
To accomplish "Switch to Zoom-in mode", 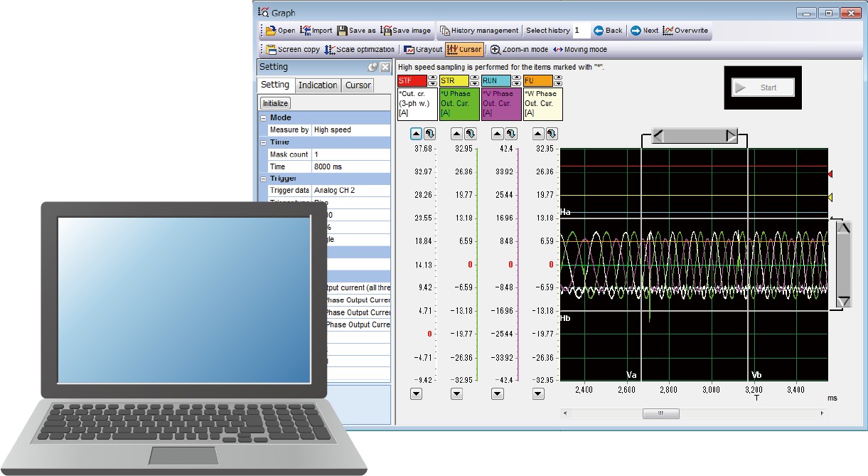I will [519, 50].
